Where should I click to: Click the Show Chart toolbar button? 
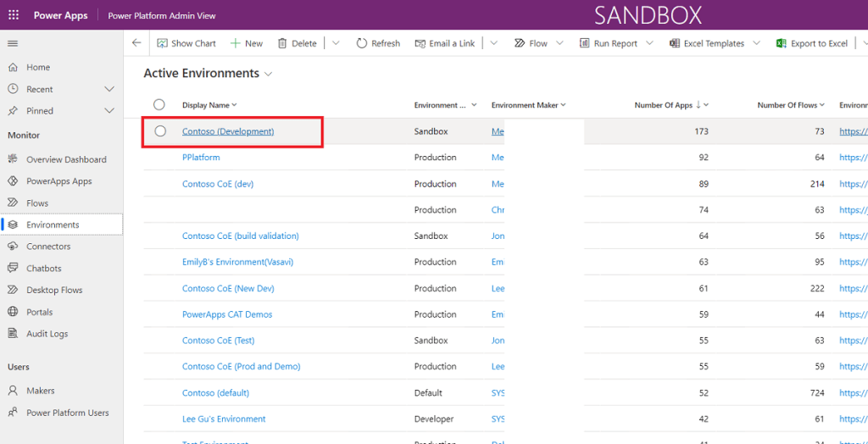pyautogui.click(x=186, y=43)
